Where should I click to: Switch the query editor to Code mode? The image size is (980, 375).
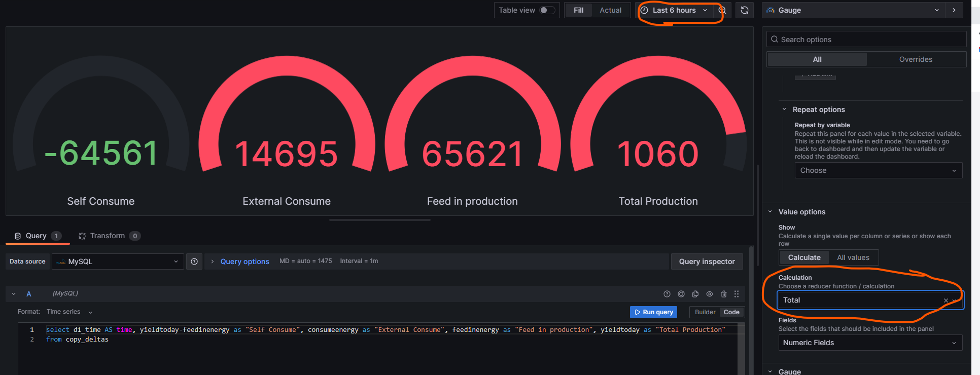(731, 312)
